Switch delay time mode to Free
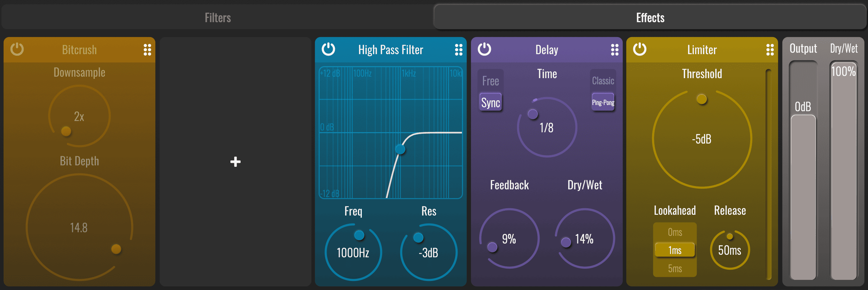Screen dimensions: 868x290 491,81
